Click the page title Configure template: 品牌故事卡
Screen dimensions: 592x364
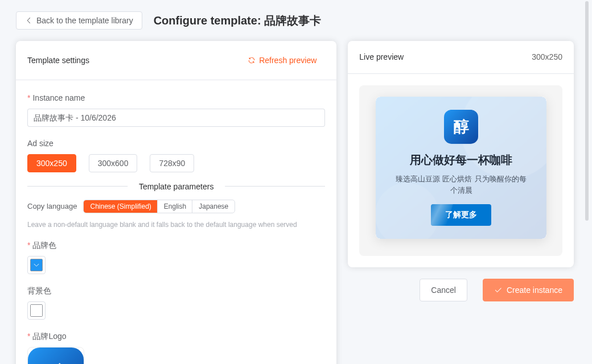point(237,20)
